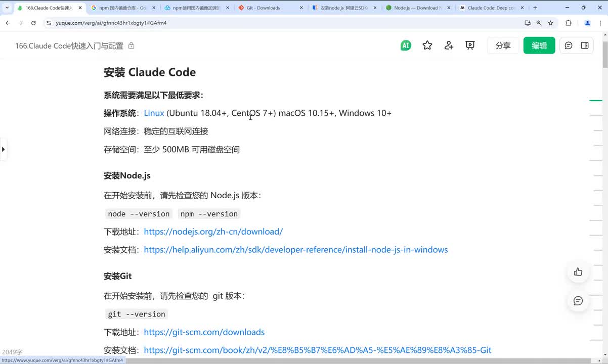Click the document title 166.Claude Code快速入门与配置
Viewport: 608px width, 364px height.
tap(69, 45)
